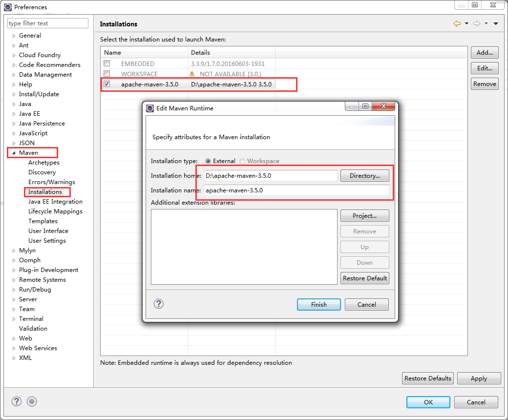
Task: Open Maven User Settings page
Action: (x=47, y=241)
